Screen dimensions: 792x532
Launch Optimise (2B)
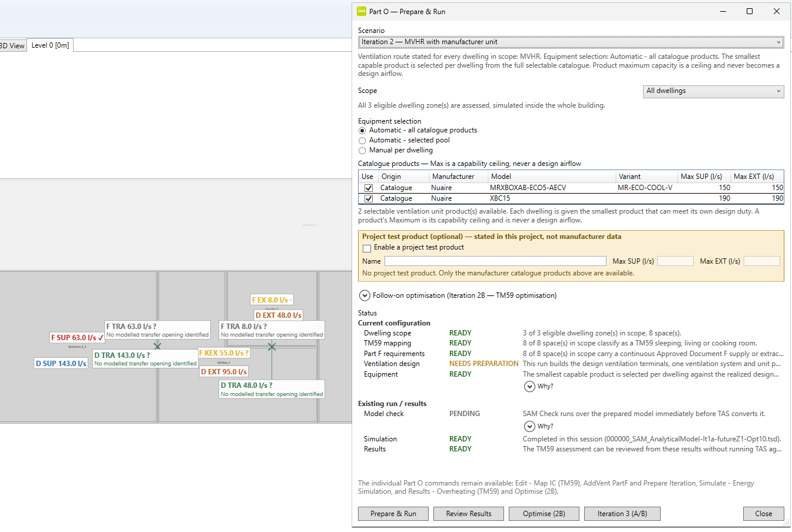click(544, 514)
